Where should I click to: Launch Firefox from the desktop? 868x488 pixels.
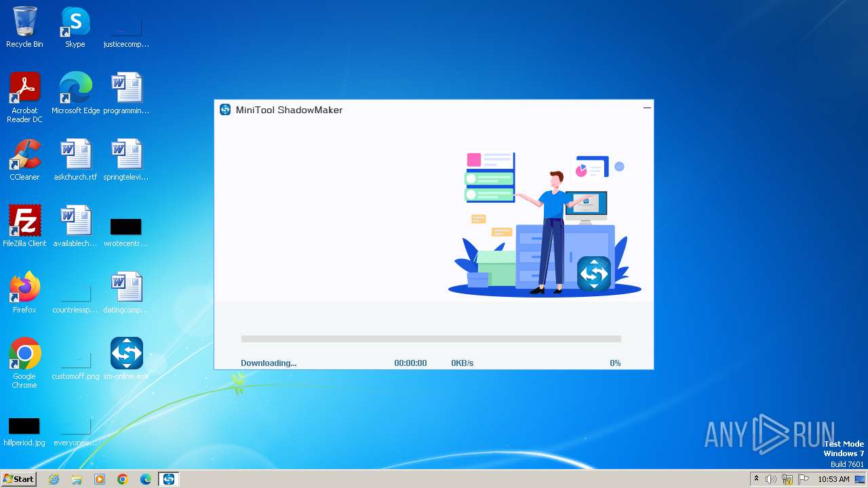click(x=24, y=293)
